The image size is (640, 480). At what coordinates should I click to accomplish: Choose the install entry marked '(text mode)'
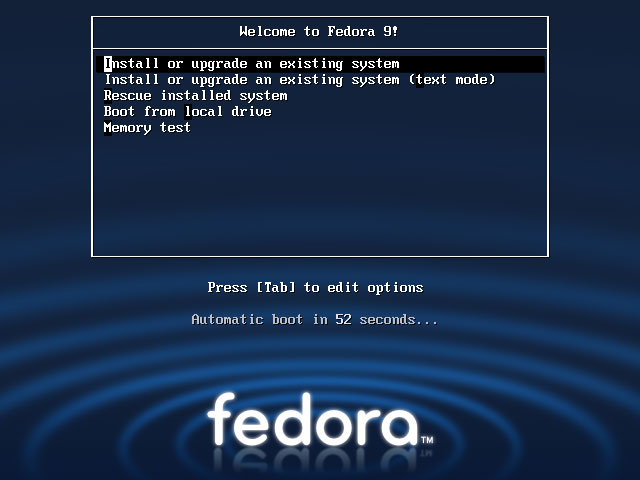tap(300, 80)
